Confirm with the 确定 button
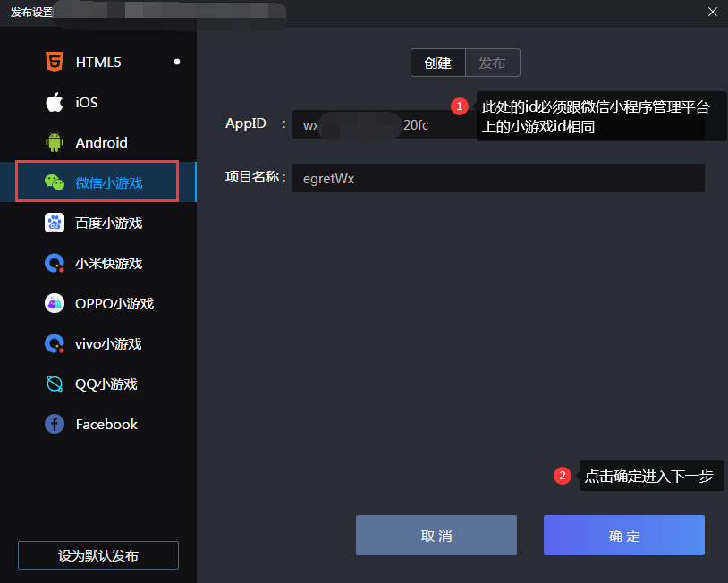Image resolution: width=728 pixels, height=583 pixels. pyautogui.click(x=624, y=536)
